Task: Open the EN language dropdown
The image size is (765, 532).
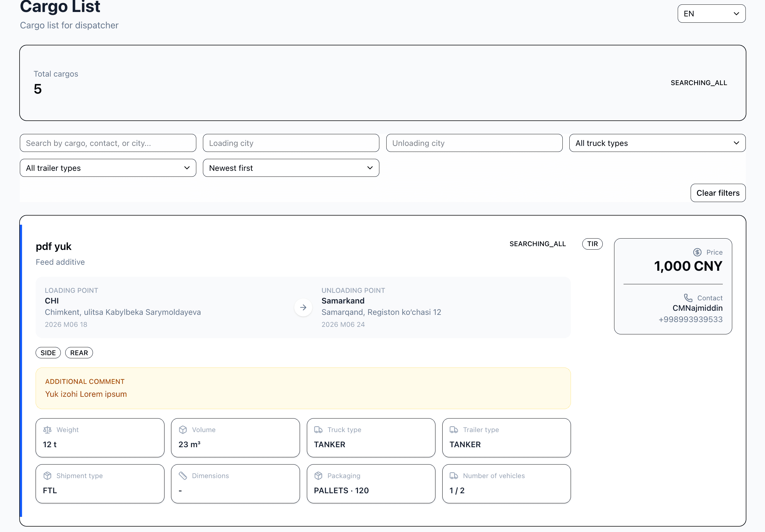Action: 711,14
